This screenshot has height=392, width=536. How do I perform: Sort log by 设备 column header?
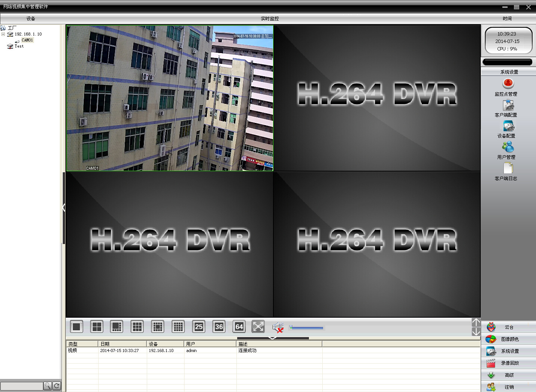pyautogui.click(x=165, y=344)
